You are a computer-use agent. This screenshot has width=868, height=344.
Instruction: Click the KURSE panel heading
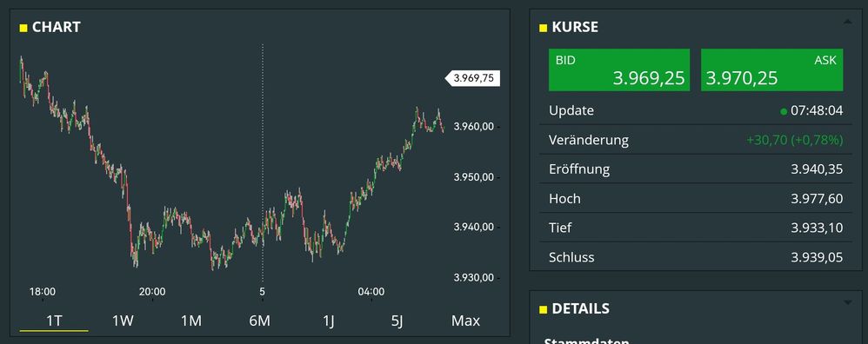pyautogui.click(x=575, y=27)
